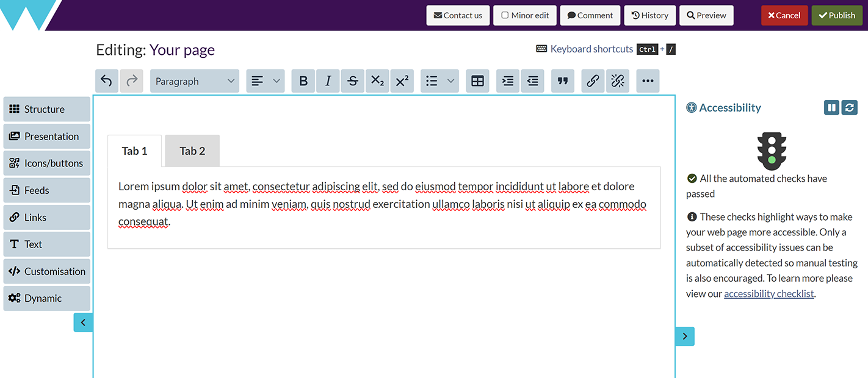Click the blockquote icon
The height and width of the screenshot is (378, 868).
563,81
